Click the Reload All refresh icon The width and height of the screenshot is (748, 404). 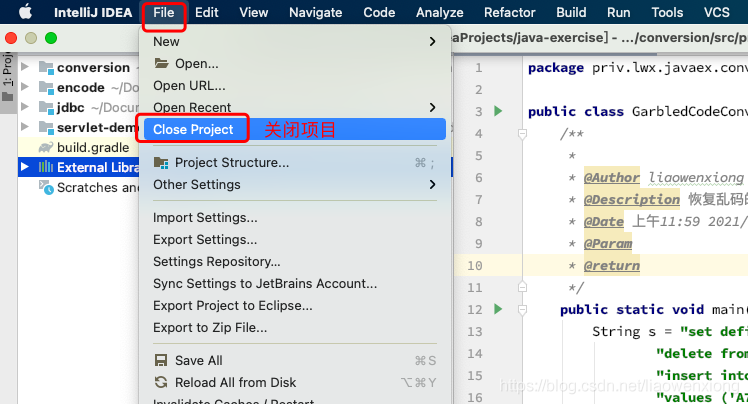pyautogui.click(x=161, y=382)
